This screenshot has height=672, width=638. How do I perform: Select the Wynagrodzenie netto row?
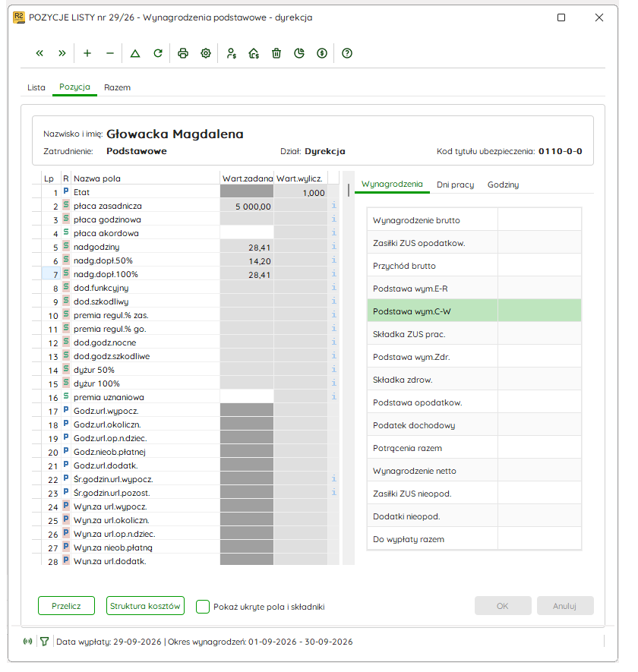click(x=474, y=471)
